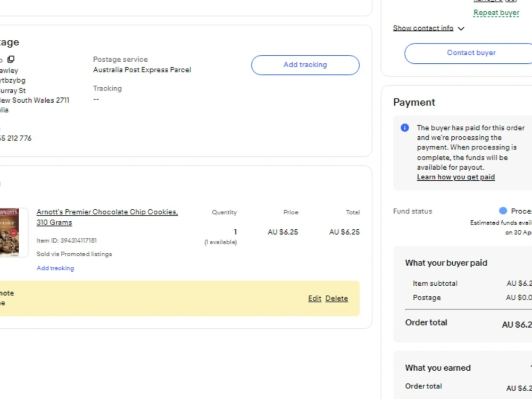Viewport: 532px width, 399px height.
Task: Click the Repeat buyer label
Action: (496, 13)
